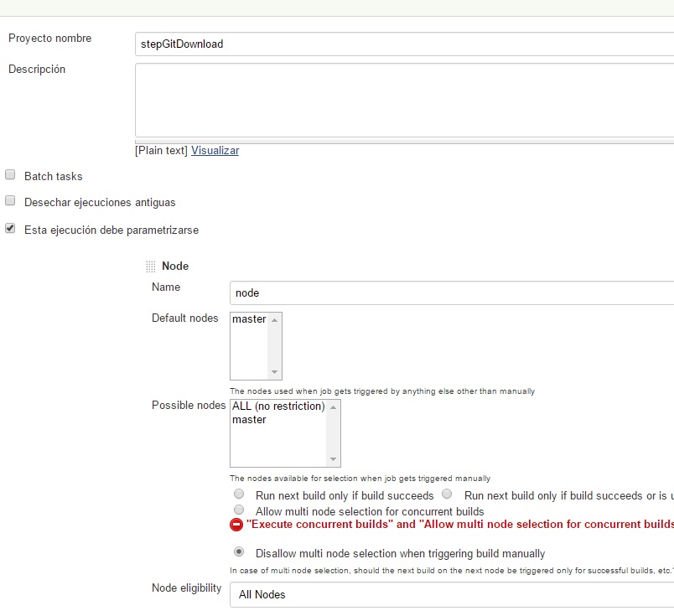Enable the Batch tasks checkbox
This screenshot has height=616, width=674.
[x=10, y=174]
